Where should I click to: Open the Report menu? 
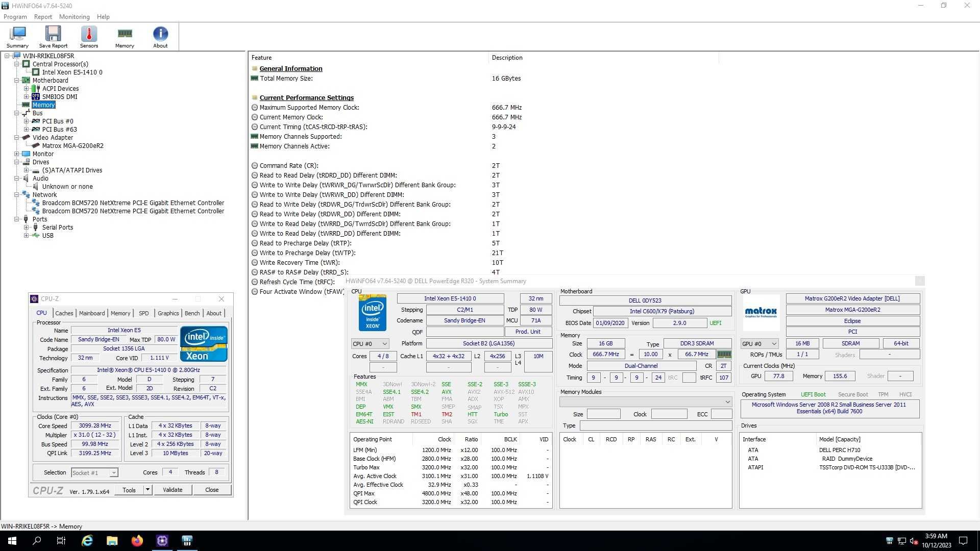pos(43,17)
